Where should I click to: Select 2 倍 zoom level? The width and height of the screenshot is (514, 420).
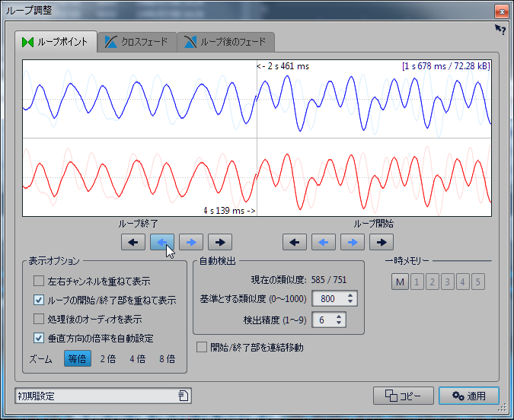point(108,358)
